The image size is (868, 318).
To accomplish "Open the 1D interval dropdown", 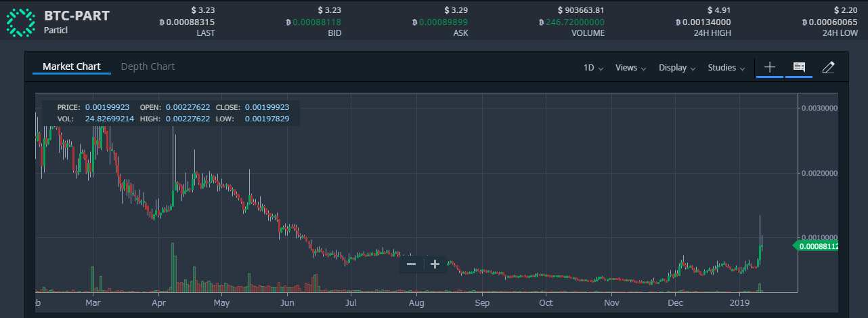I will coord(593,68).
